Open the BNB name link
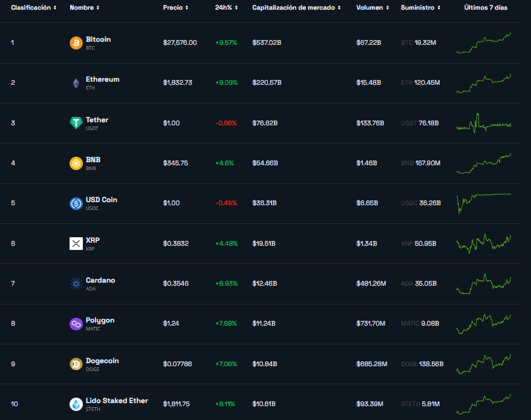Viewport: 531px width, 420px height. coord(93,160)
